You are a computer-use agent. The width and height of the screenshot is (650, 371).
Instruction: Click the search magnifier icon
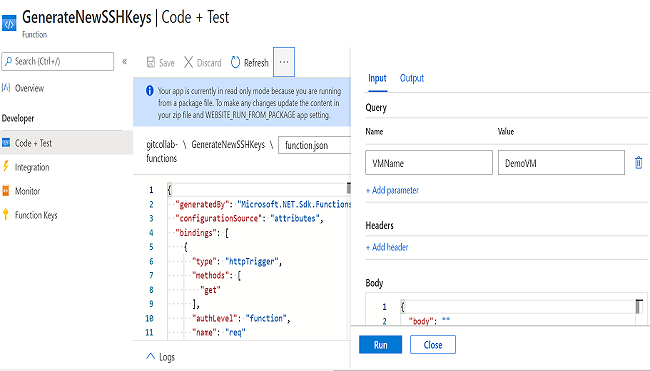[x=8, y=61]
